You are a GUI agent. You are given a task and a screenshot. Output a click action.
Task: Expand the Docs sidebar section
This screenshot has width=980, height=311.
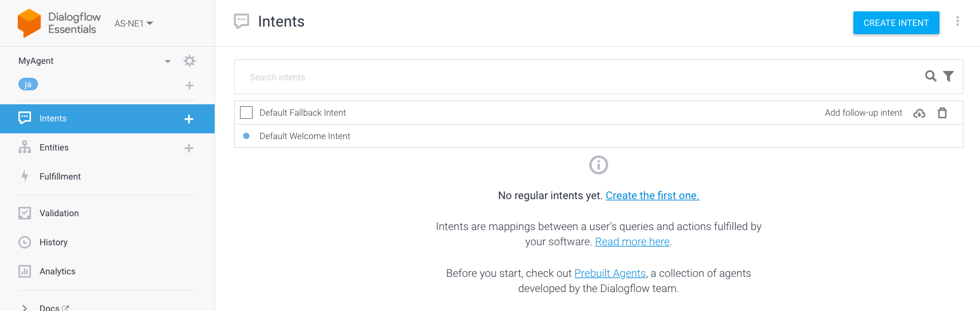[25, 307]
